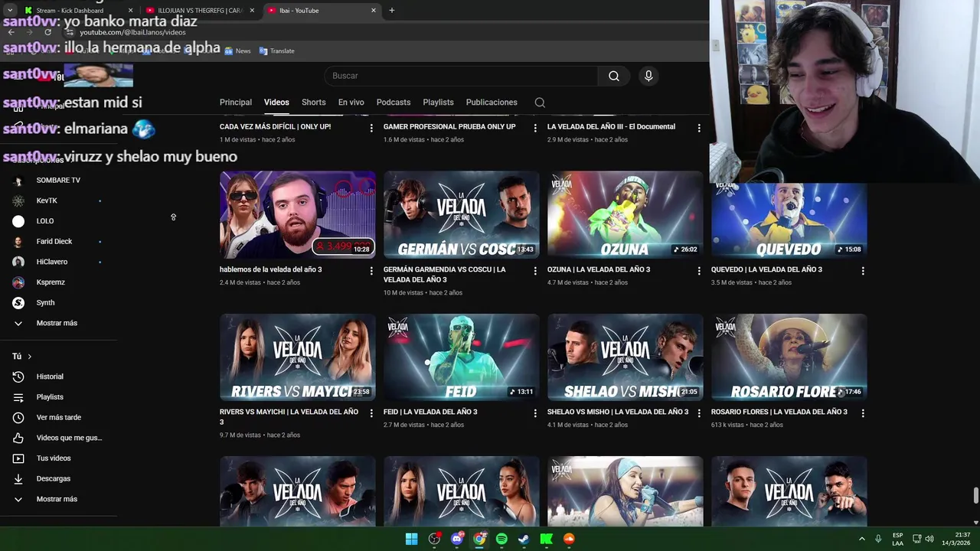Open the browser tab search dropdown

tap(10, 10)
